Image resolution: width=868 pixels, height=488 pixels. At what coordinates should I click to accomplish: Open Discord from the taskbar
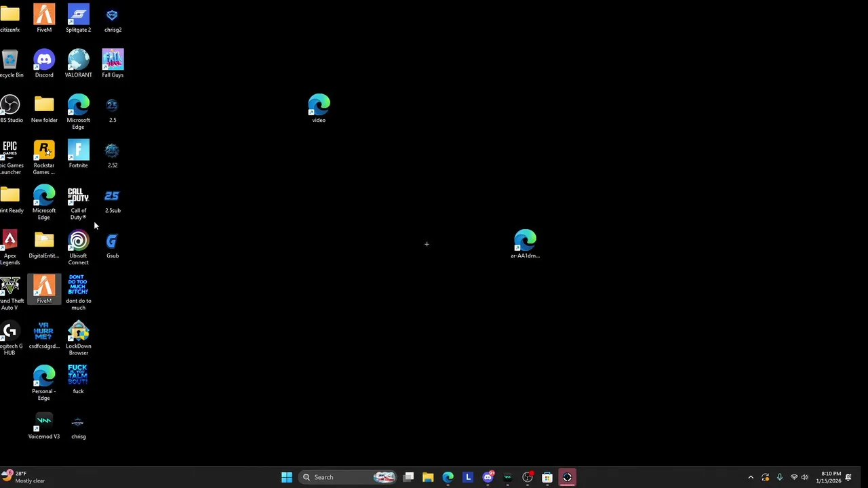coord(488,477)
